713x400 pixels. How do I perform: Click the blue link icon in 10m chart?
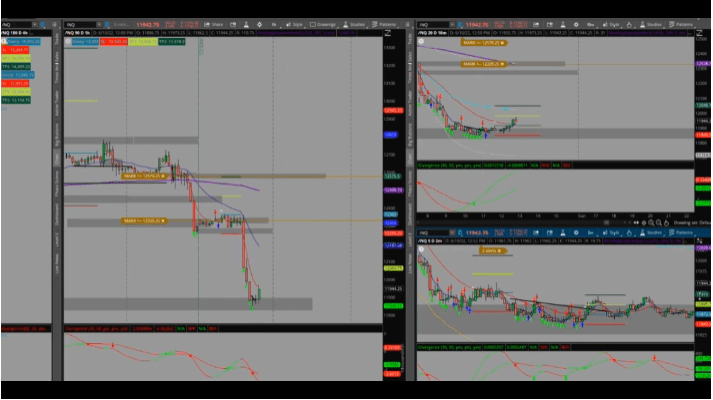[460, 25]
